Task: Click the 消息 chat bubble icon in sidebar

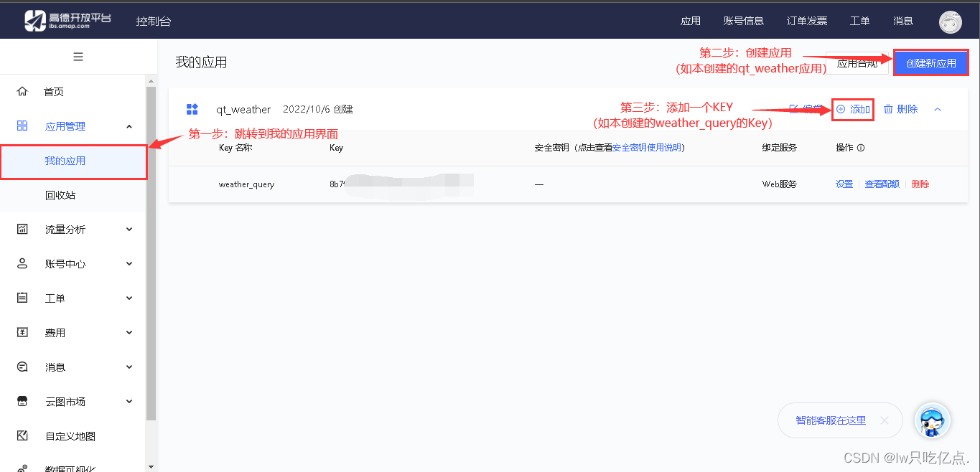Action: 22,367
